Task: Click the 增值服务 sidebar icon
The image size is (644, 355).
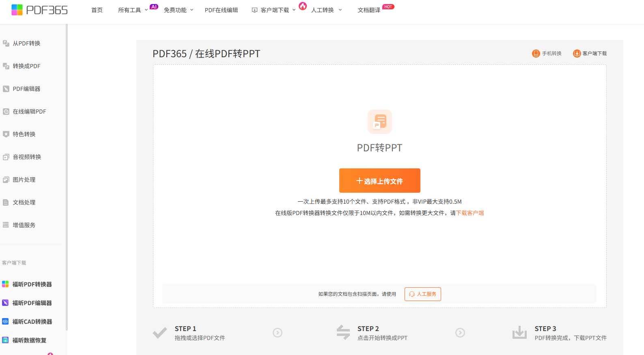Action: point(6,225)
